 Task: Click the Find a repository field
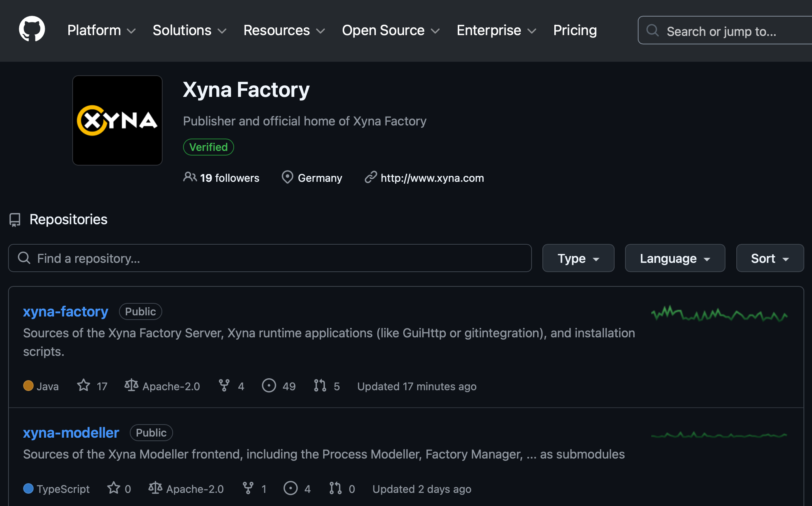270,258
